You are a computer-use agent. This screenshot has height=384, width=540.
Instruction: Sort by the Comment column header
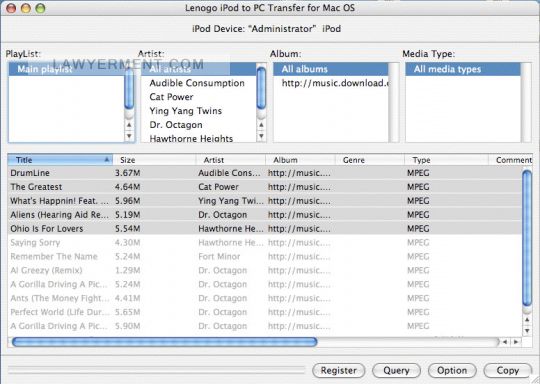point(511,160)
